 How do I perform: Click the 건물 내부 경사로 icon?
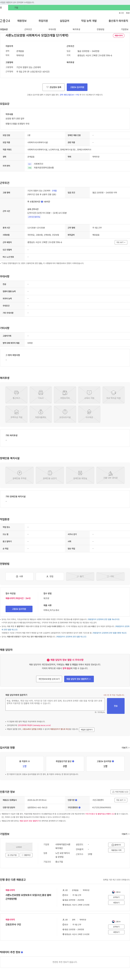[x=110, y=475]
